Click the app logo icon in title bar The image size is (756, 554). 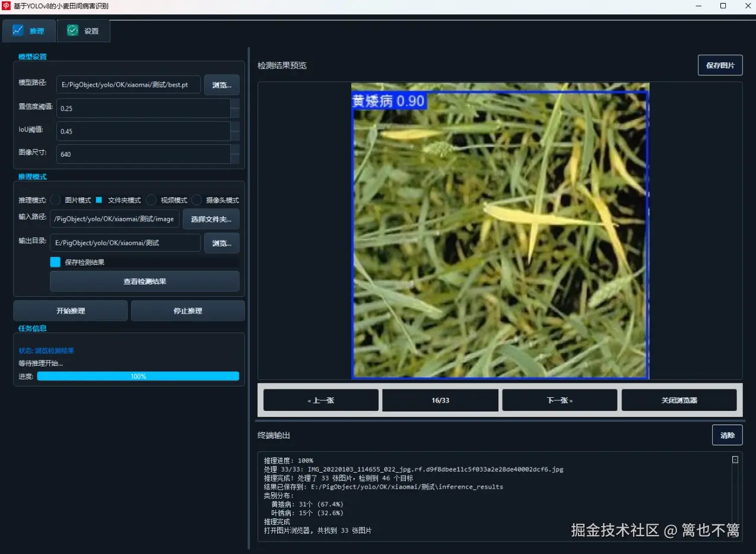7,6
